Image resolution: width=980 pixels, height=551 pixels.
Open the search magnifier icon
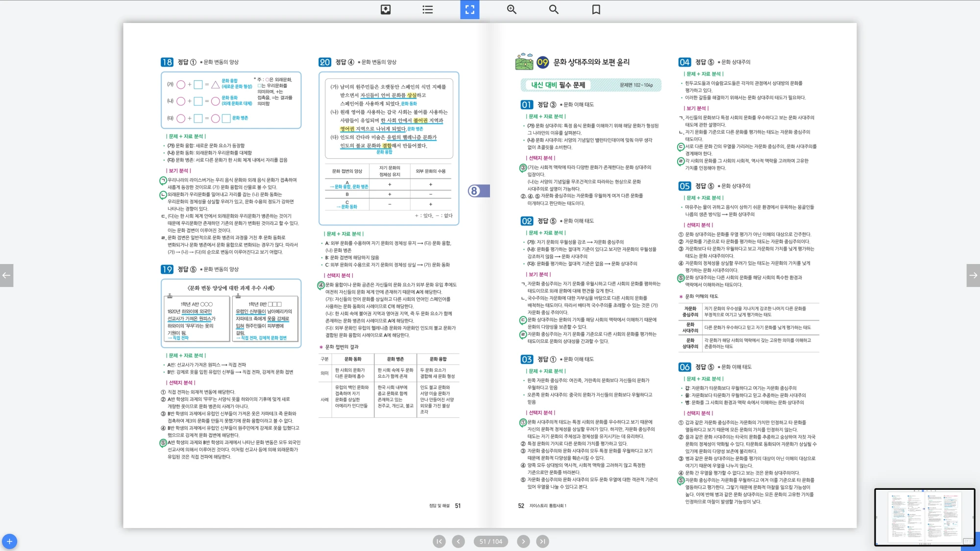tap(554, 9)
